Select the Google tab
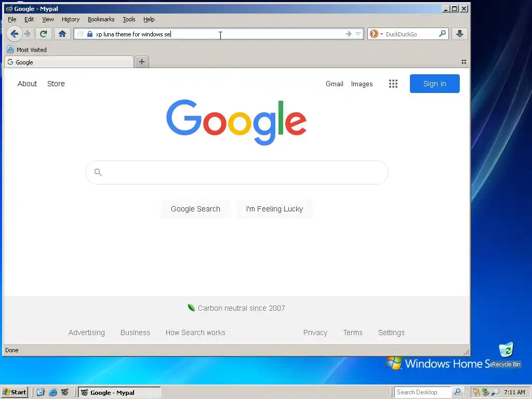 [69, 62]
